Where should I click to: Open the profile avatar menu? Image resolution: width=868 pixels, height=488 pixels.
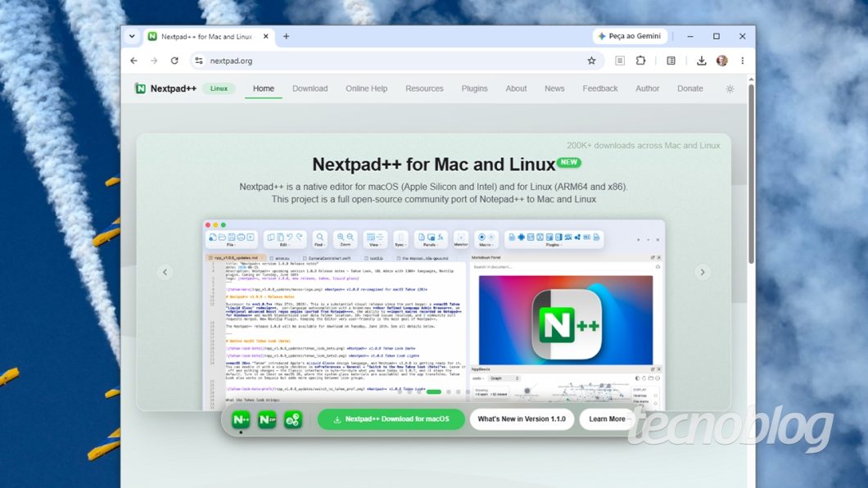pyautogui.click(x=722, y=61)
